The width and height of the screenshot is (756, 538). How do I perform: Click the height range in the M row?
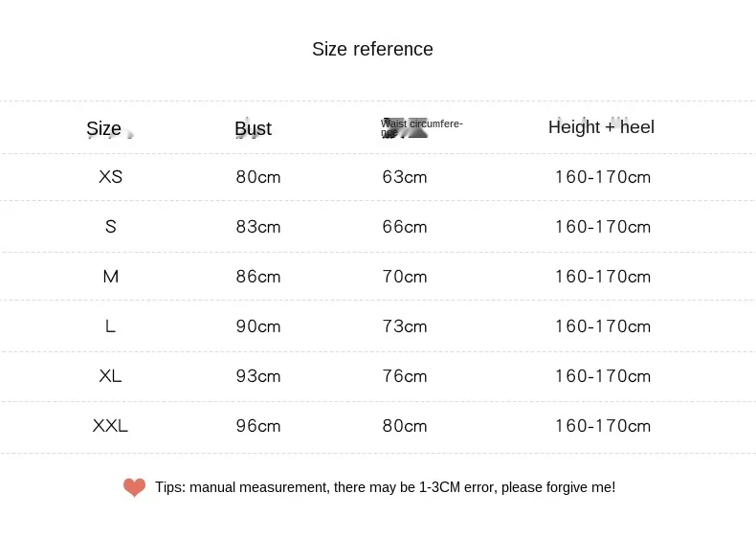click(x=603, y=277)
